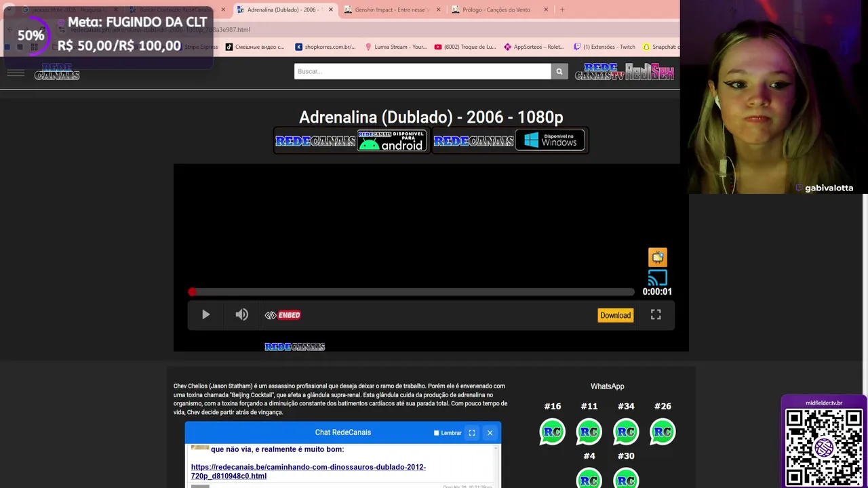Close the Prólogo - Canções do Vento tab
Viewport: 868px width, 488px height.
[546, 9]
